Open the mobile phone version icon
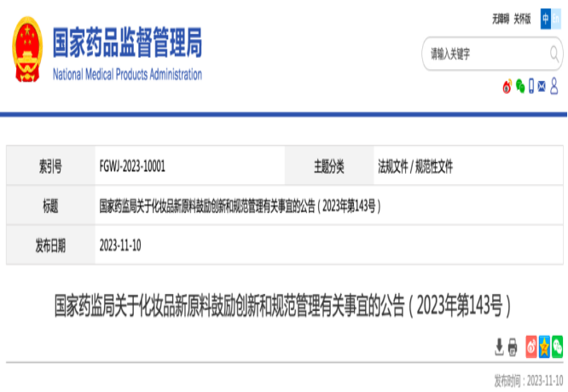This screenshot has height=392, width=568. point(531,86)
